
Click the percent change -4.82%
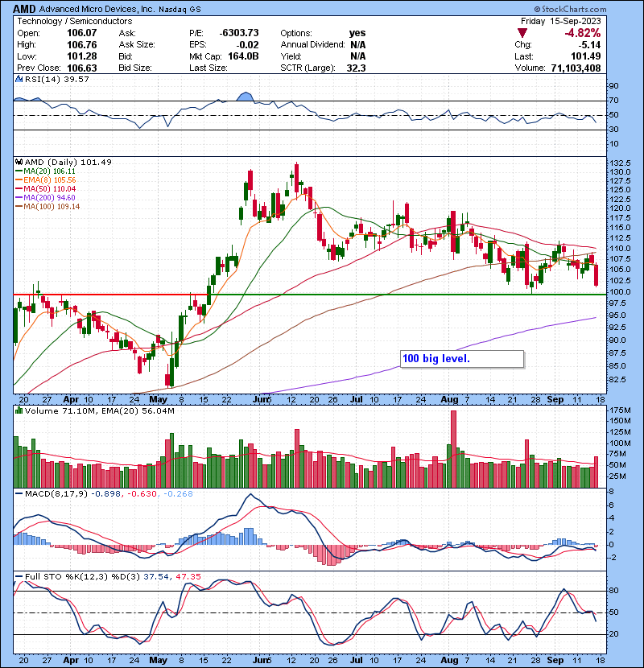[583, 33]
